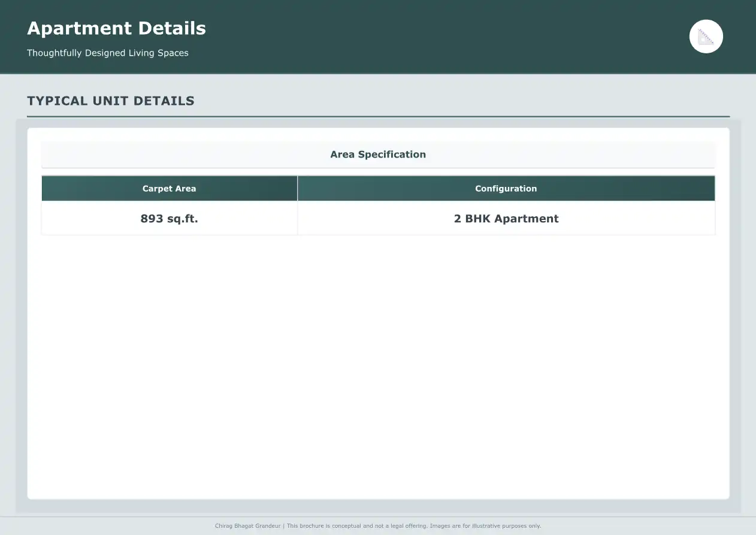Screen dimensions: 756x535
Task: Click the "Configuration" column header
Action: coord(506,188)
